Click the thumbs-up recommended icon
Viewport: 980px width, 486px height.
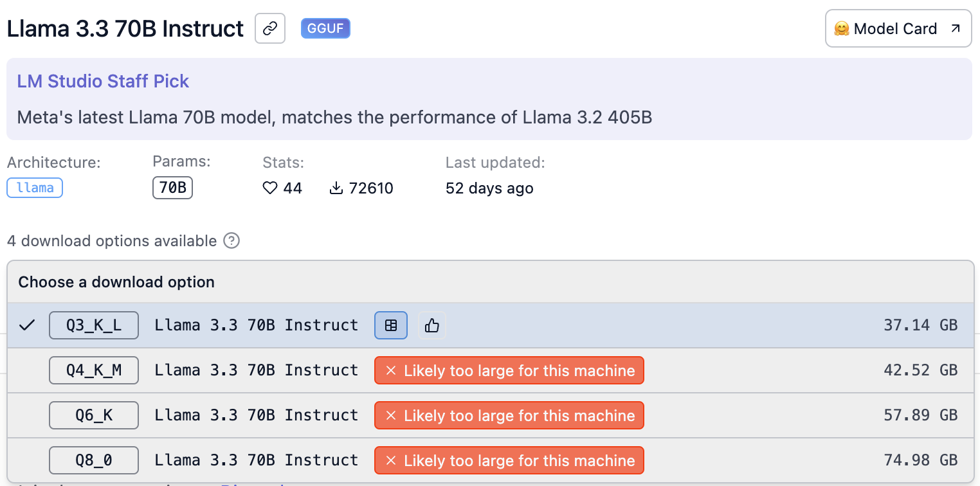coord(432,325)
